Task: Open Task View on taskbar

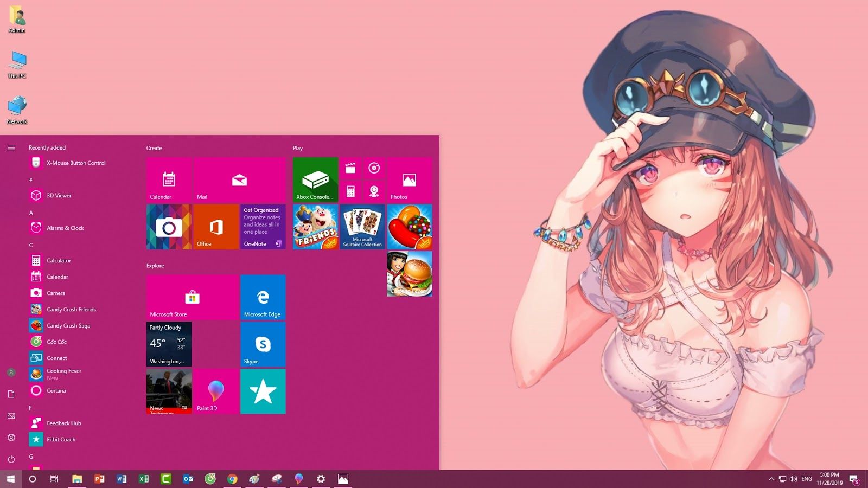Action: click(x=54, y=479)
